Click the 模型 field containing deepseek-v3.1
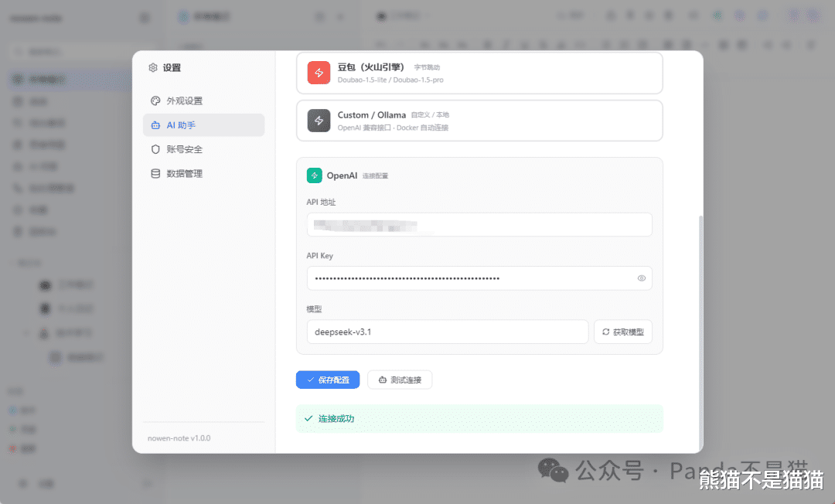 click(448, 332)
